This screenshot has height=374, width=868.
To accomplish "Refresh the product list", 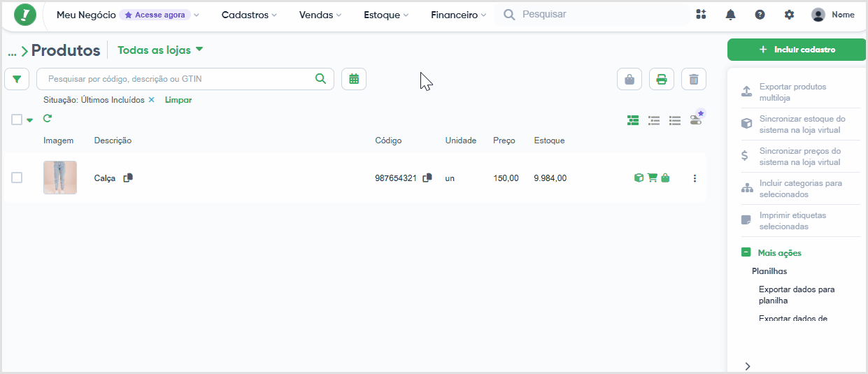I will 48,119.
